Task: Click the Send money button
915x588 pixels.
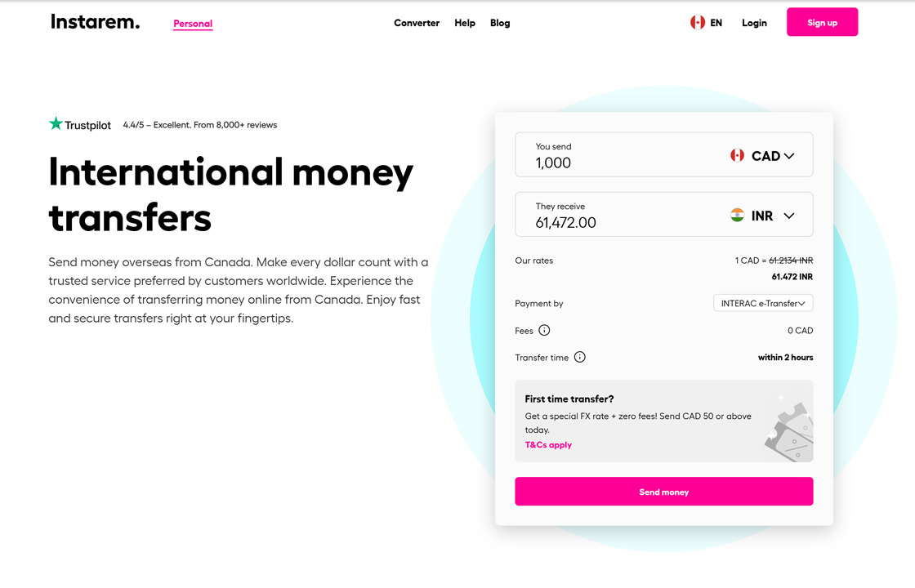Action: click(664, 491)
